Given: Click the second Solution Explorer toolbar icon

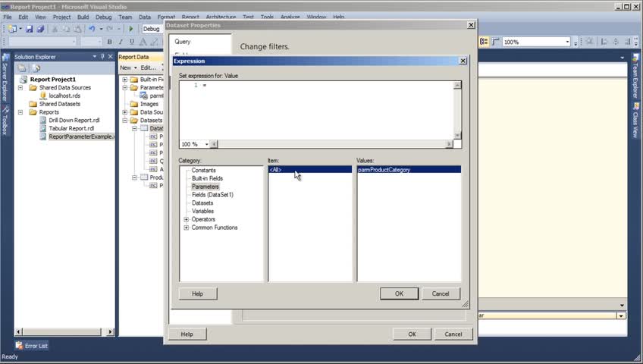Looking at the screenshot, I should [36, 68].
